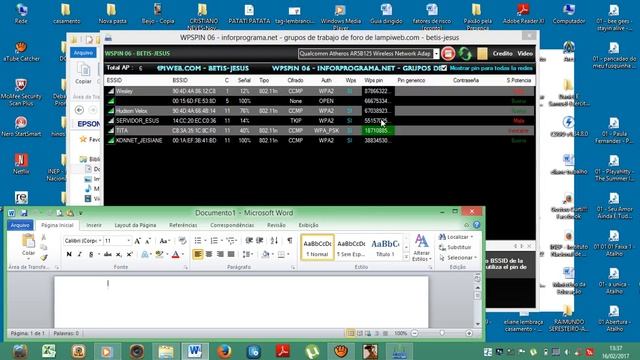Toggle 'Mostrar pin para todas la redes' checkbox

click(444, 68)
